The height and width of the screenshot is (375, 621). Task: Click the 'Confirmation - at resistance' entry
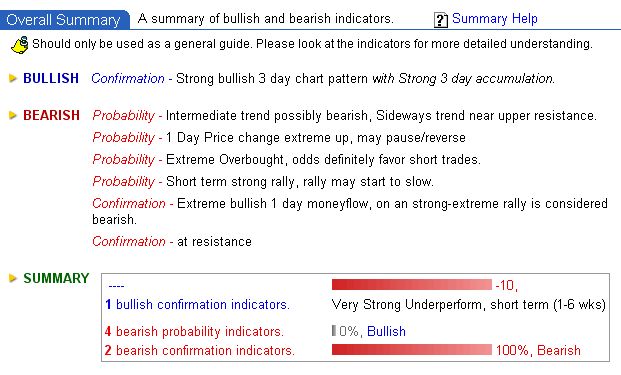[x=172, y=242]
